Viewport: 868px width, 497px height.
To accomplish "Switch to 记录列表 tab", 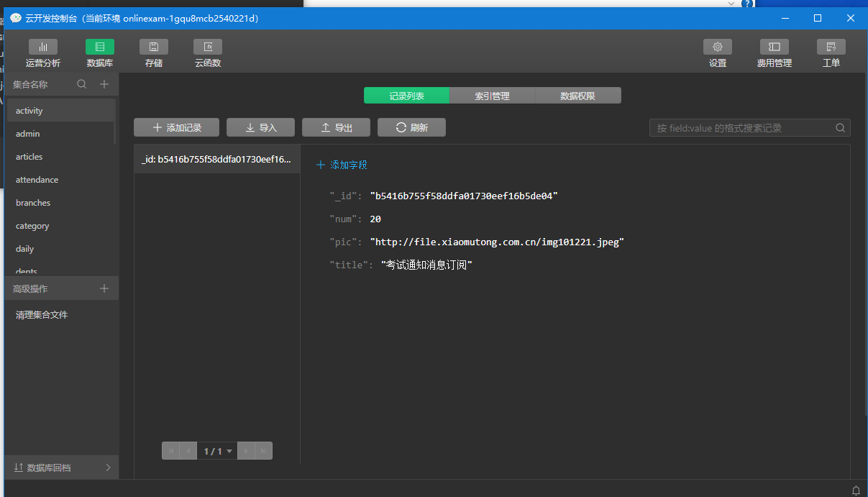I will pos(406,96).
